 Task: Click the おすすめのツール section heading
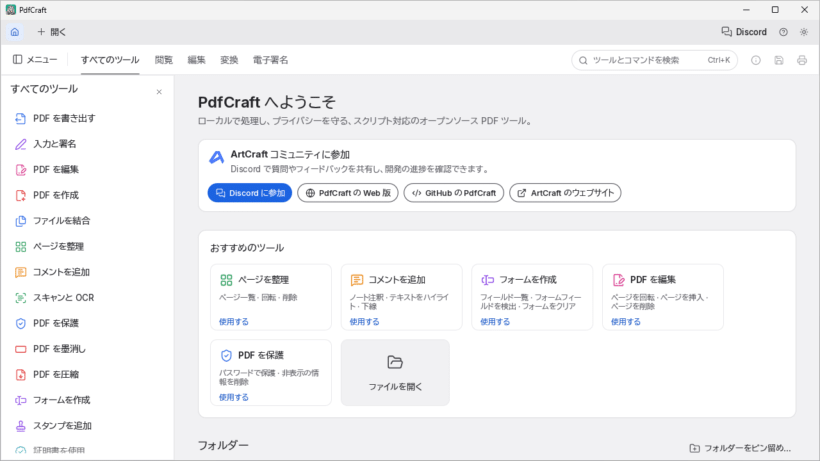[x=247, y=248]
